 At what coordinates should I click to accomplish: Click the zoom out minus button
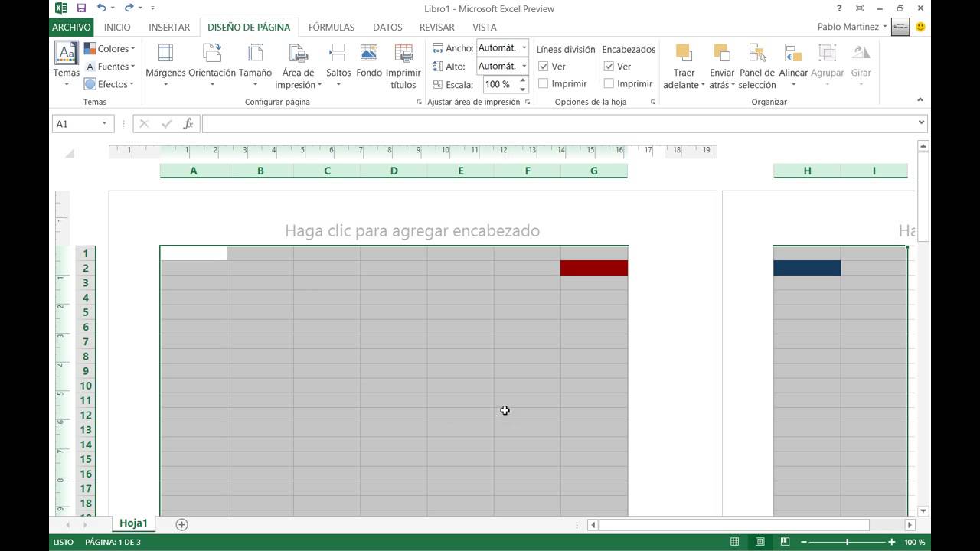[804, 542]
